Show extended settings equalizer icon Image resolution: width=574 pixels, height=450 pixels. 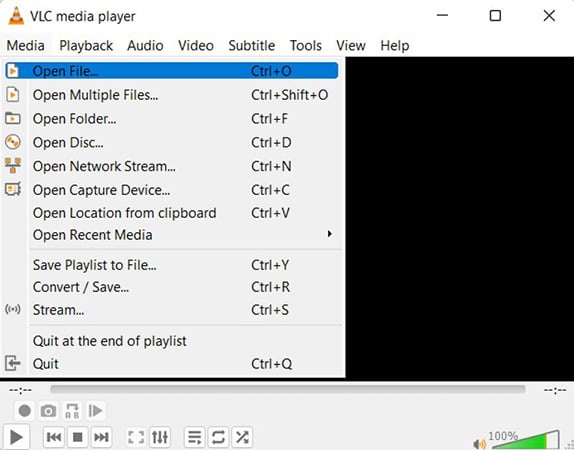tap(160, 437)
